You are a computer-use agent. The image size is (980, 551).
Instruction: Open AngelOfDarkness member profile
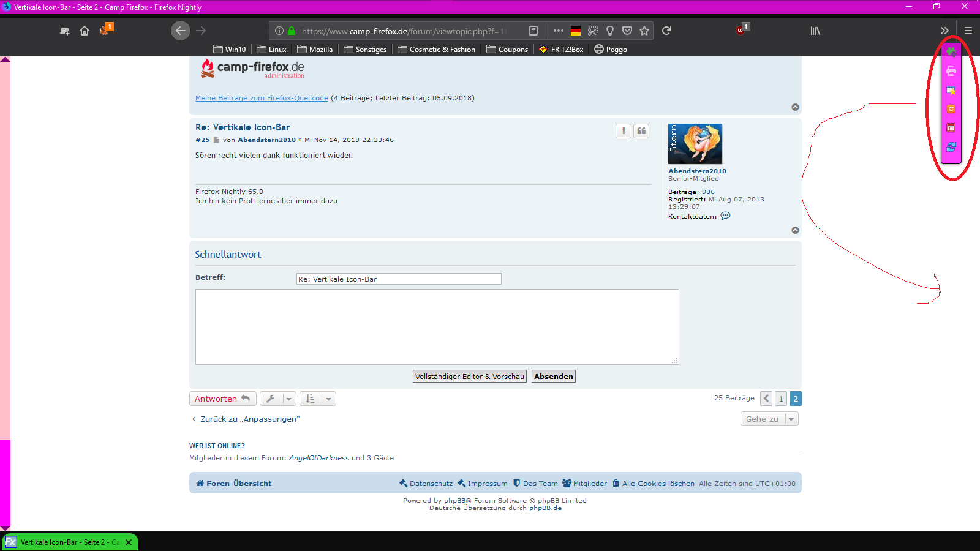[319, 458]
